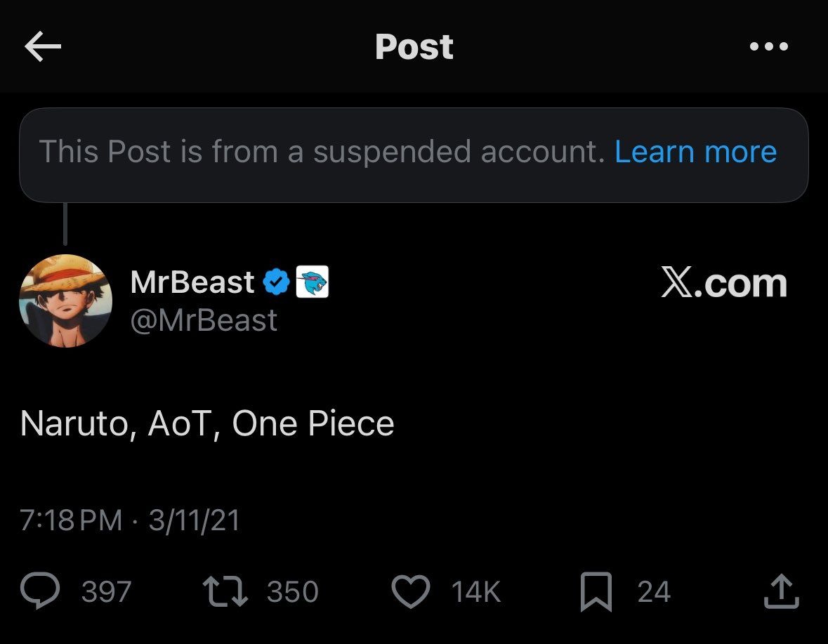
Task: Tap the share upload icon
Action: coord(782,591)
